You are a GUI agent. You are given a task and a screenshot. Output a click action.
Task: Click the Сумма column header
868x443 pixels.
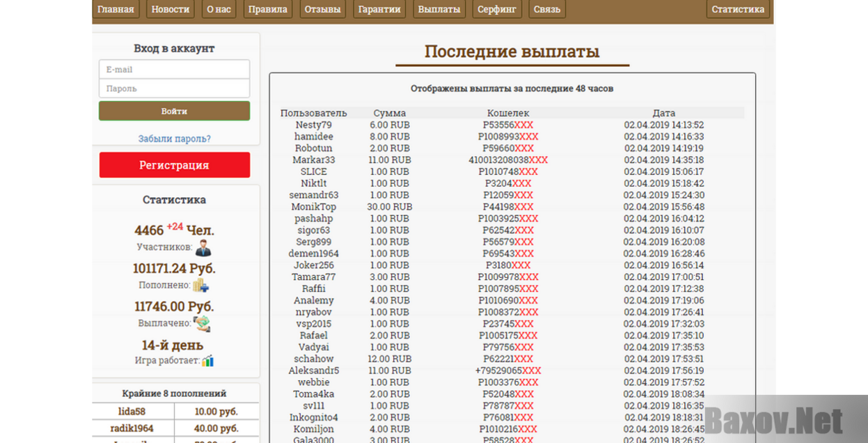pyautogui.click(x=390, y=113)
